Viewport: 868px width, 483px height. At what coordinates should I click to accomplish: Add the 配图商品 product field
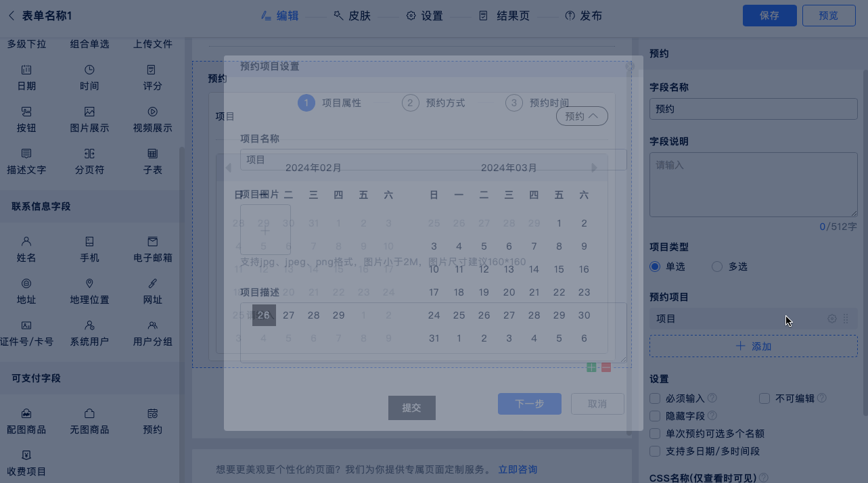point(26,421)
